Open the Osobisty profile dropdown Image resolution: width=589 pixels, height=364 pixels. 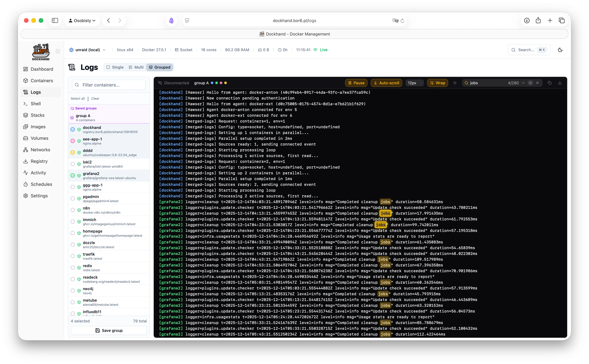pos(82,20)
